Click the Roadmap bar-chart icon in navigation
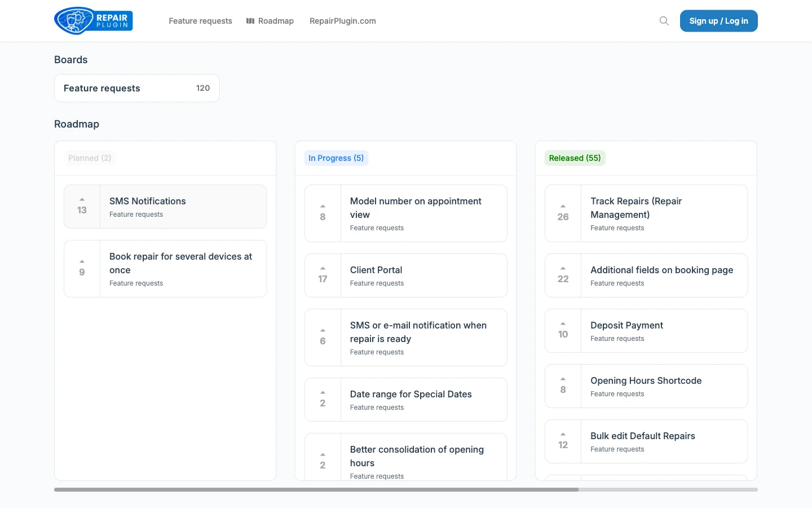Screen dimensions: 812x508 (250, 21)
